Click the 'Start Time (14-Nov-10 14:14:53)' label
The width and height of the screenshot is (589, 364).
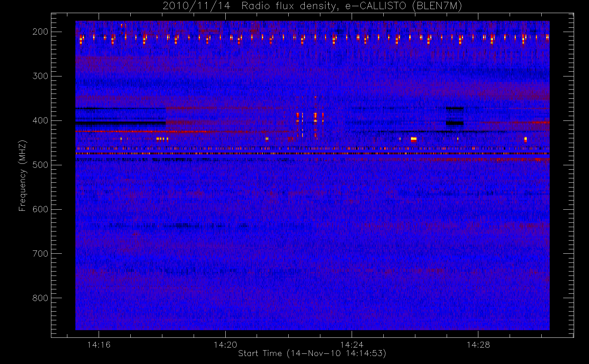pos(312,353)
